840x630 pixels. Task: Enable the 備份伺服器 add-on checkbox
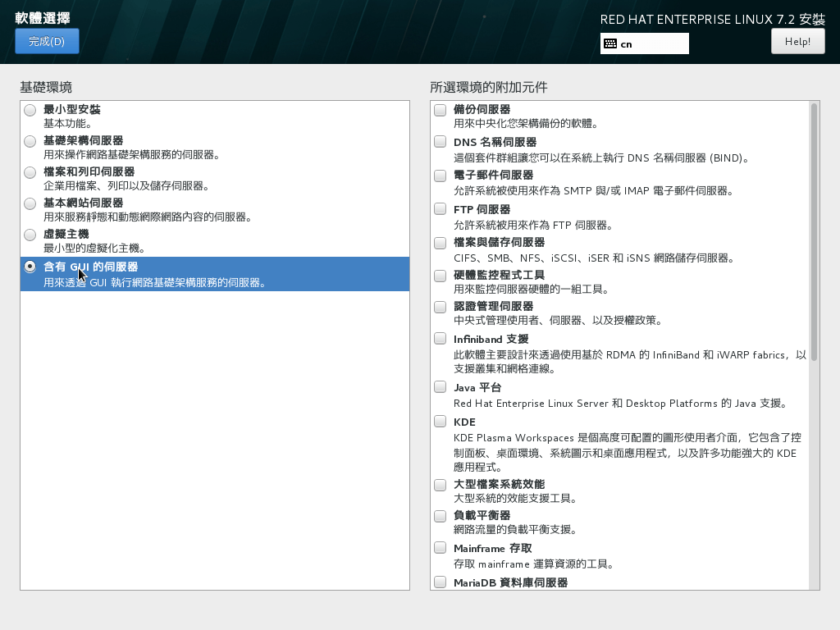pos(441,110)
